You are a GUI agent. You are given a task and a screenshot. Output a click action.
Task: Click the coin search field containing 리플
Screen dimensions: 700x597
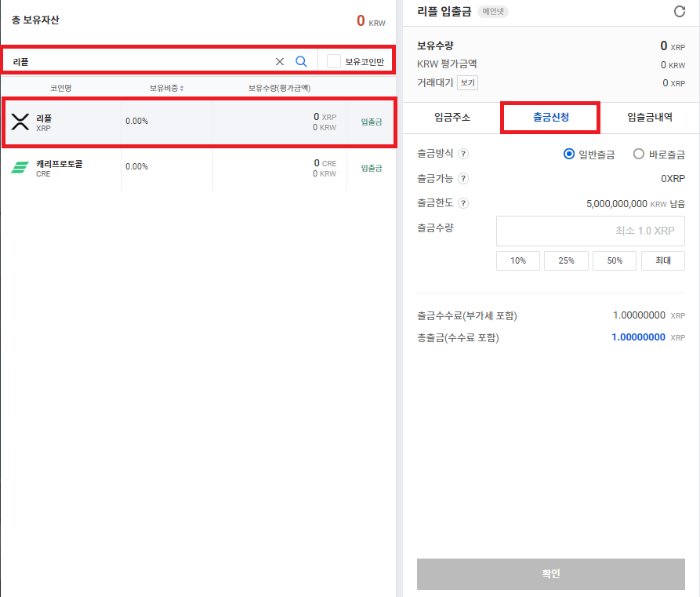(139, 62)
